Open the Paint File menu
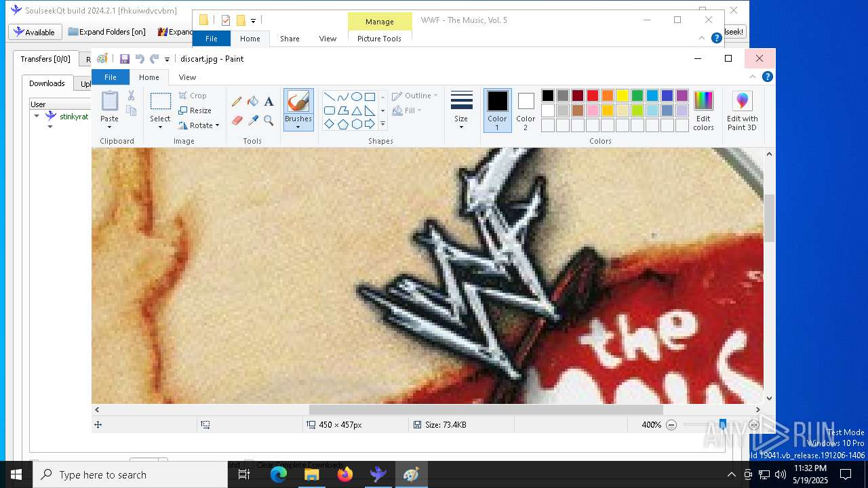Viewport: 868px width, 488px height. (x=110, y=77)
